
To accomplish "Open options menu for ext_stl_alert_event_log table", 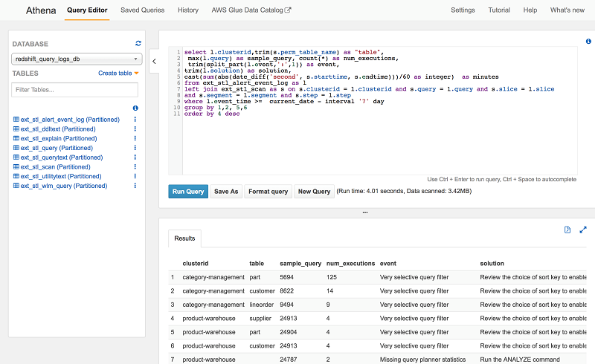I will pyautogui.click(x=135, y=119).
